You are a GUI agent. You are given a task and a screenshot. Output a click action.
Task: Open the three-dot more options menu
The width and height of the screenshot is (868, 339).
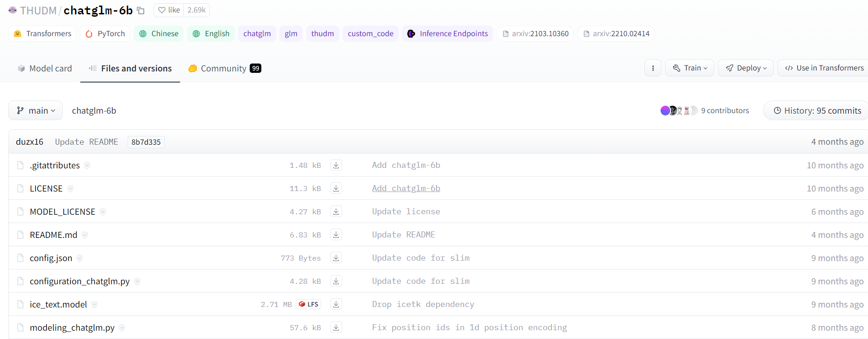coord(653,68)
